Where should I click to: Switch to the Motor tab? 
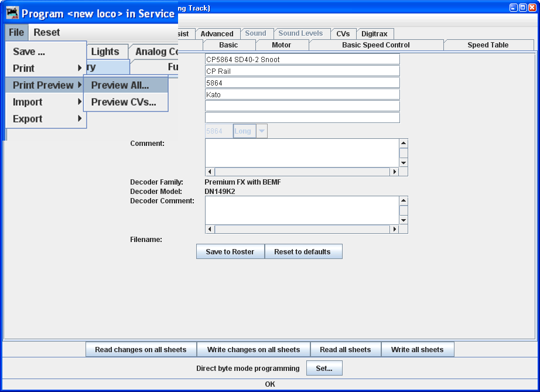click(281, 45)
